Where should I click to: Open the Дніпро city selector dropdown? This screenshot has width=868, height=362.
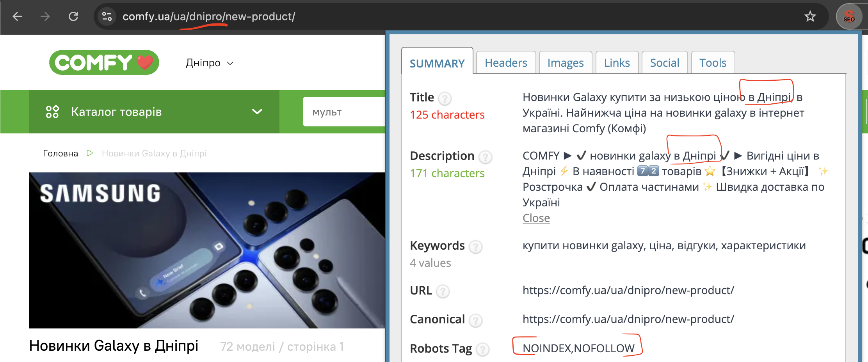tap(210, 63)
